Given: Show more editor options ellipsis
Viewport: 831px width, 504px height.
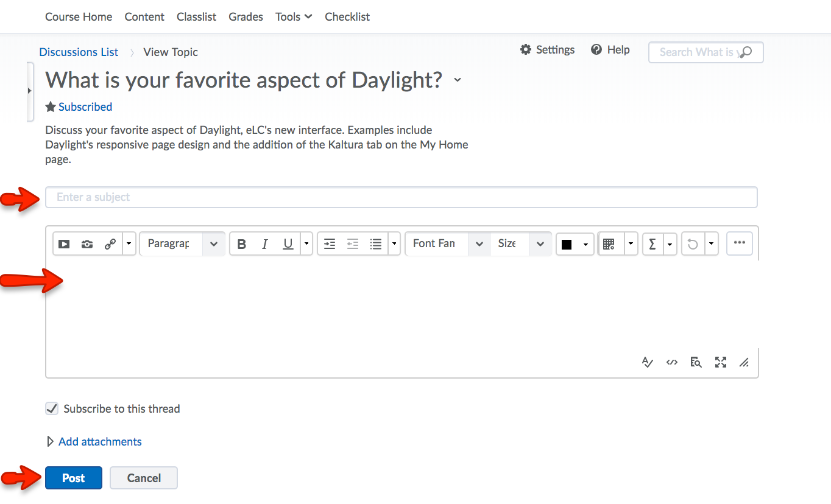Looking at the screenshot, I should (740, 243).
